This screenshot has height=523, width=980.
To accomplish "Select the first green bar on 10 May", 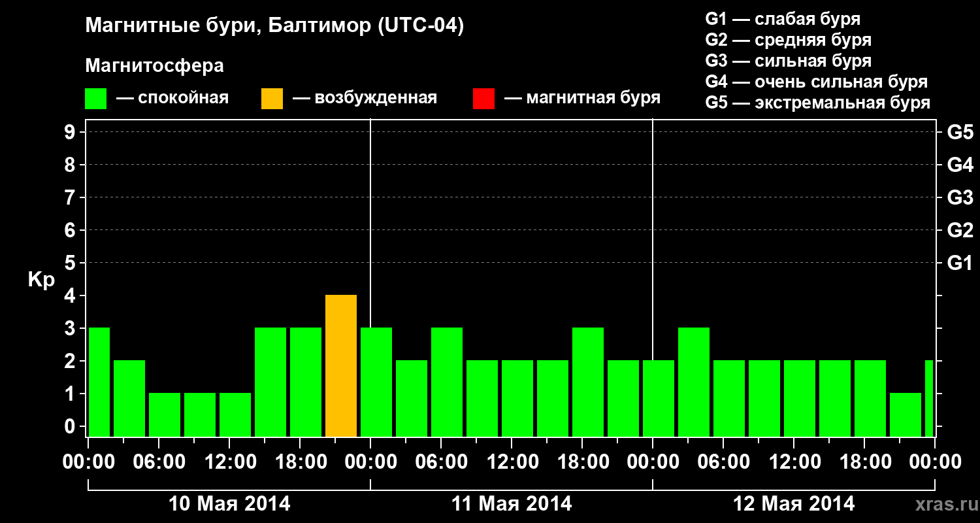I will click(x=99, y=382).
